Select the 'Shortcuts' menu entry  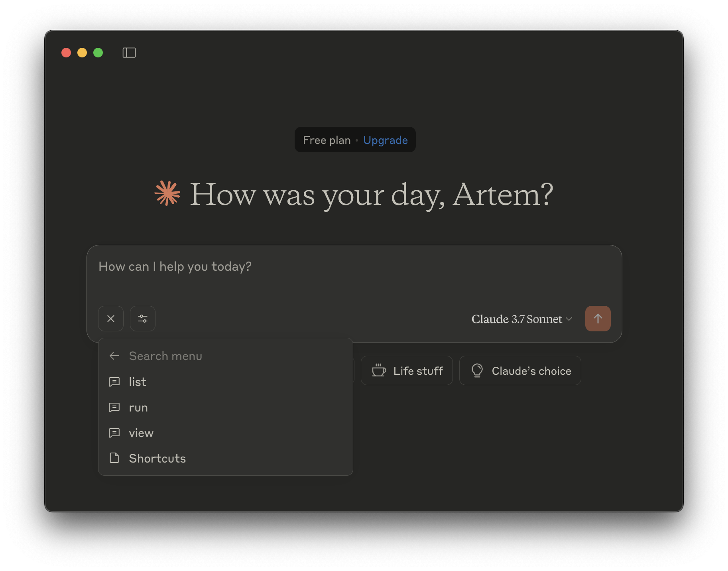click(226, 459)
